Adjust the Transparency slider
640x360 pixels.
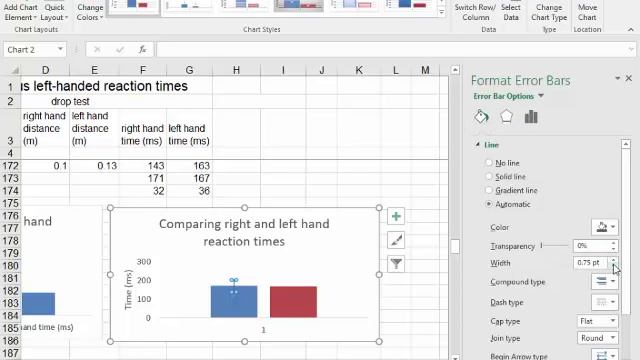554,245
